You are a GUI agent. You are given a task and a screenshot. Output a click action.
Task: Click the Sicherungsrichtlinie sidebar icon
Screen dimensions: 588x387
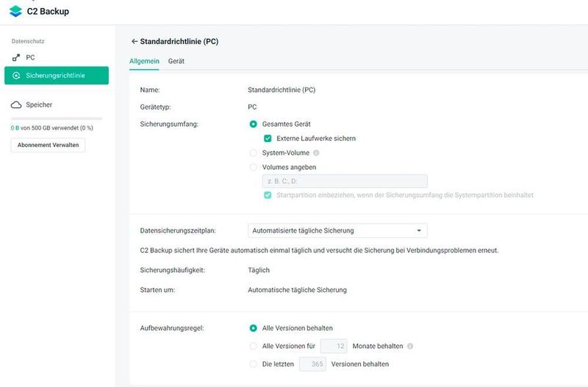tap(16, 76)
